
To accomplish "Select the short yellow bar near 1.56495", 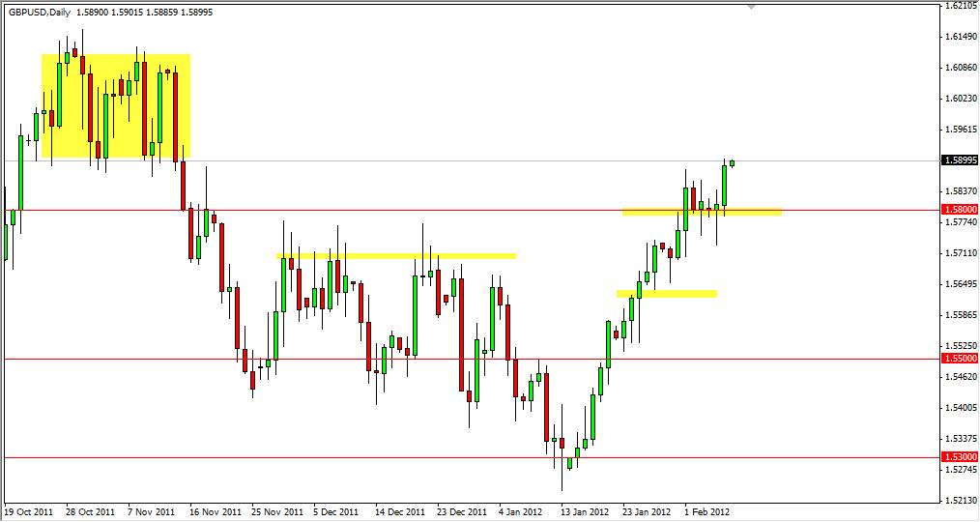I will pos(666,293).
